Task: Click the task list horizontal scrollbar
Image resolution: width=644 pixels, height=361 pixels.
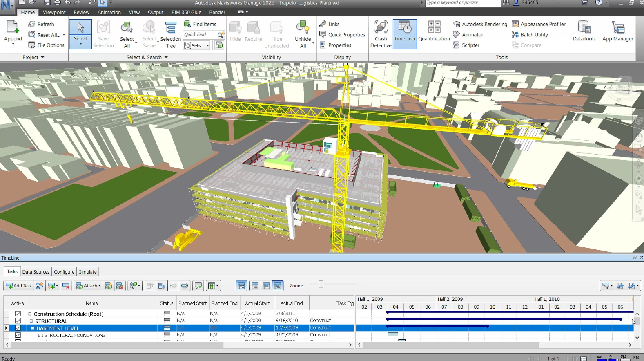Action: click(117, 345)
